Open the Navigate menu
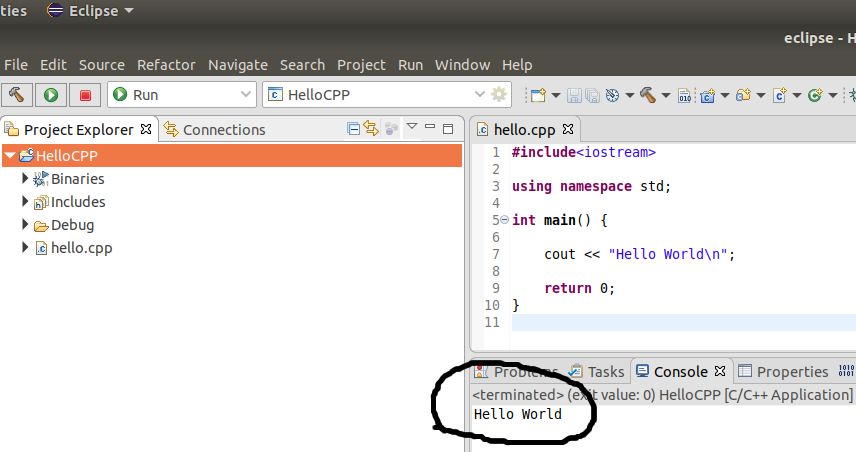This screenshot has height=452, width=856. point(237,65)
